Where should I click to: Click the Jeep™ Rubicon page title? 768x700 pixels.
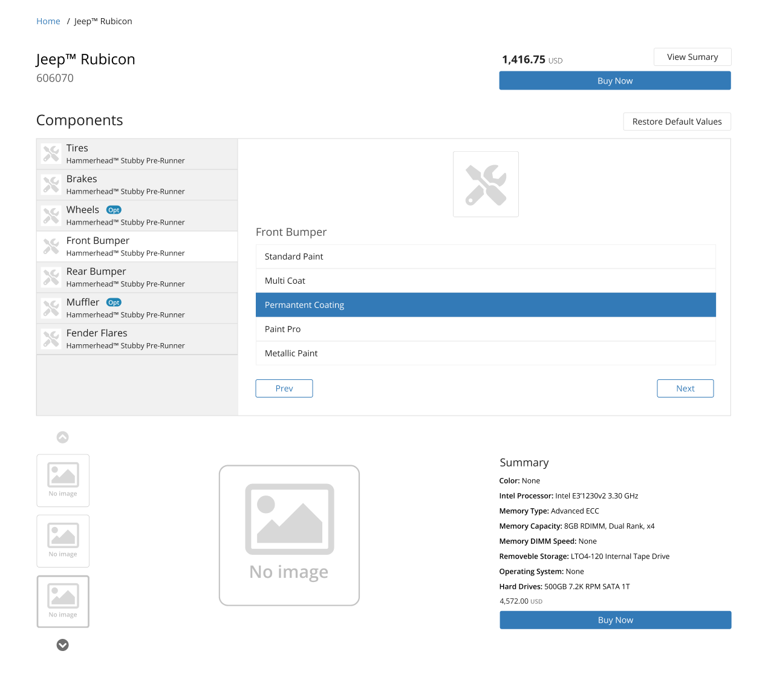click(86, 59)
